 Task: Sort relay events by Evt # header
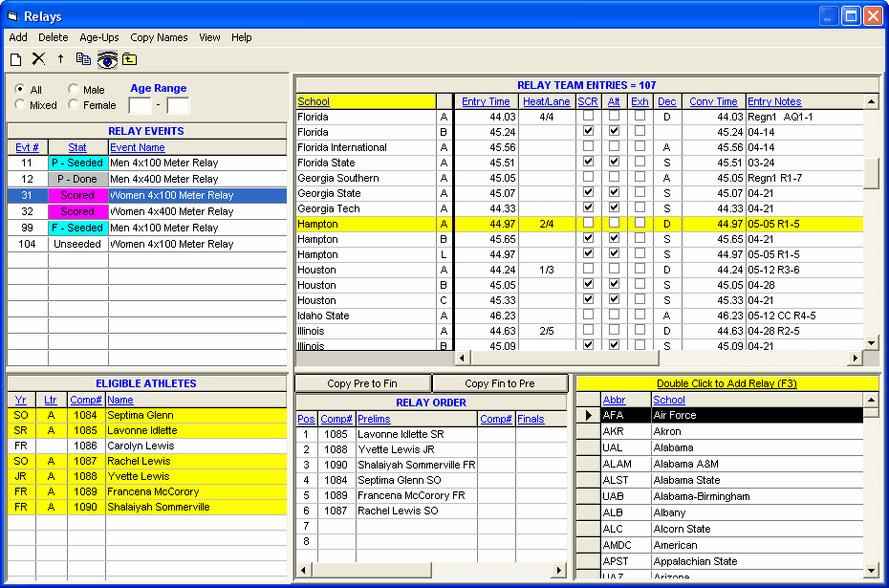(x=27, y=147)
